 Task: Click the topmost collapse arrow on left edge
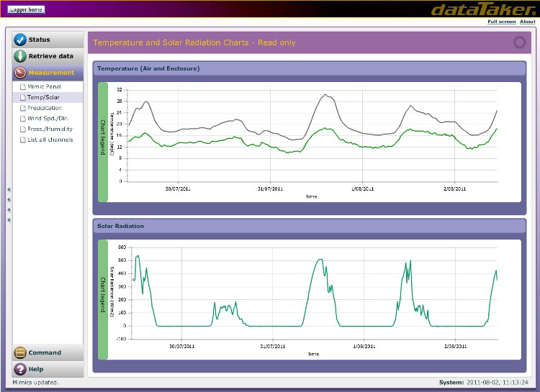point(9,190)
